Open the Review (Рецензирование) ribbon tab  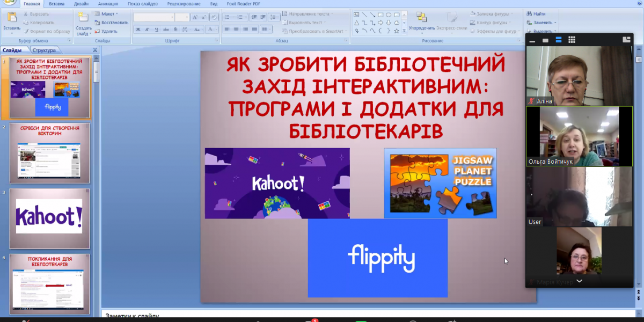click(x=184, y=3)
